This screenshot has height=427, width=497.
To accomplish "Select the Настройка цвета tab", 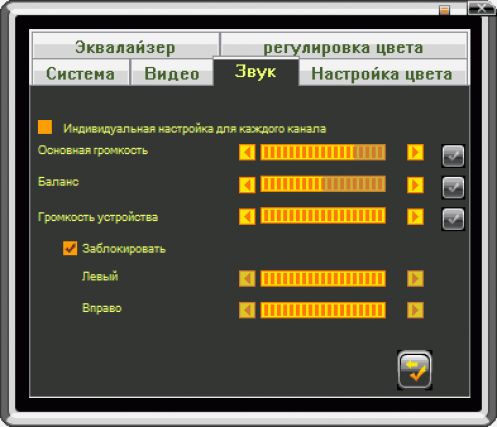I will tap(383, 72).
